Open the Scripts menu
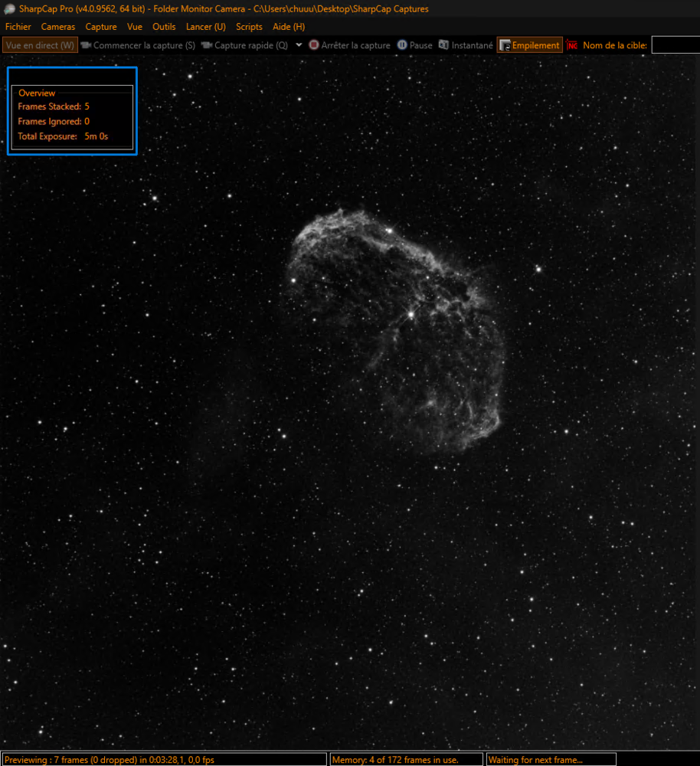This screenshot has height=766, width=700. click(x=249, y=27)
